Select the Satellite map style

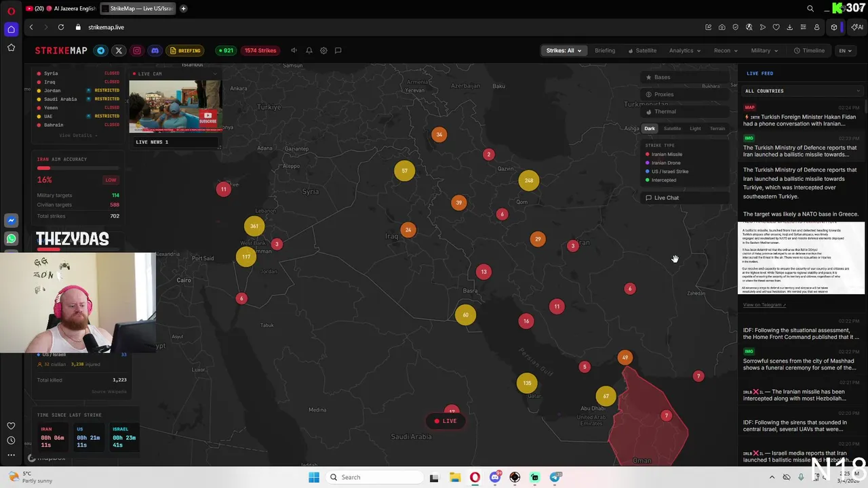pyautogui.click(x=672, y=129)
